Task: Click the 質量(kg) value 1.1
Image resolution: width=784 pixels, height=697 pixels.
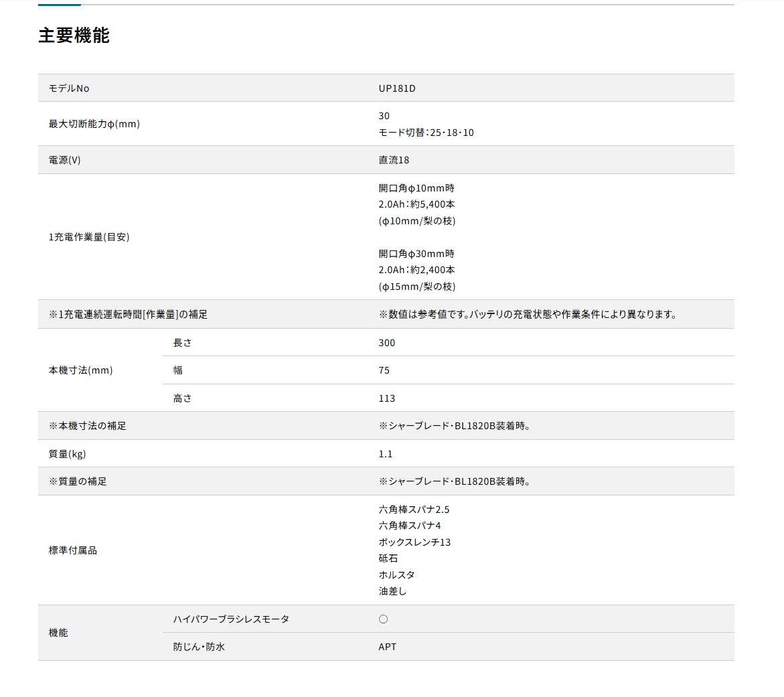Action: pyautogui.click(x=386, y=454)
